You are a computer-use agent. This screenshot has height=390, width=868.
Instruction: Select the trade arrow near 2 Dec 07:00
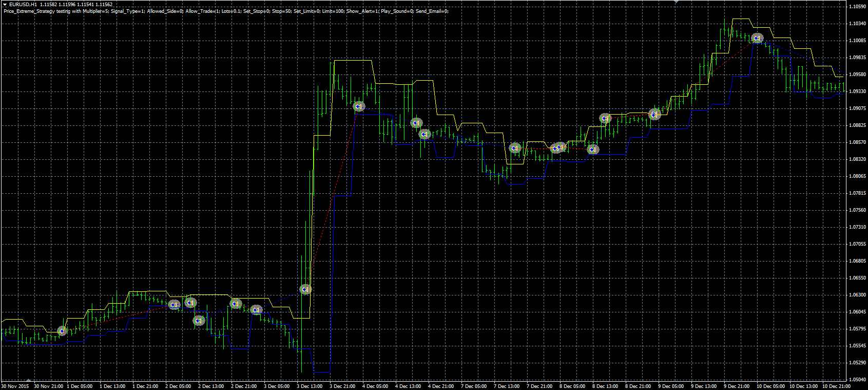[175, 305]
